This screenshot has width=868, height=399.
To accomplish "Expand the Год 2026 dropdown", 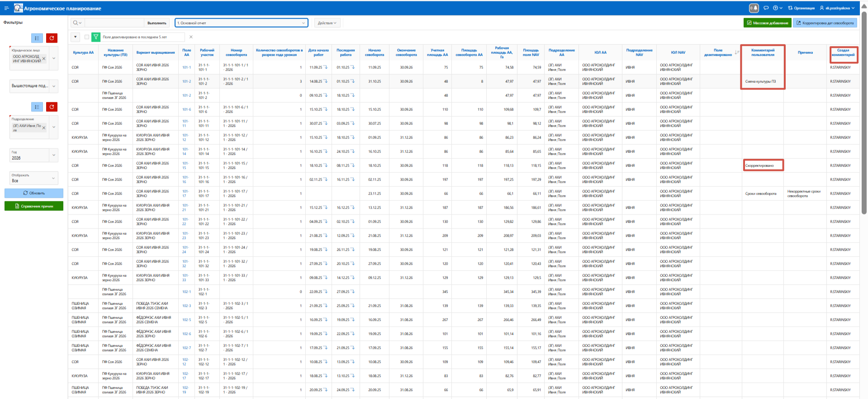I will click(x=53, y=155).
